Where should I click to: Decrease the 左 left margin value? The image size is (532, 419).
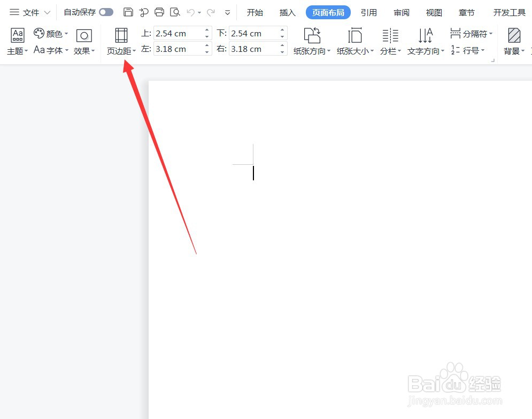tap(207, 52)
